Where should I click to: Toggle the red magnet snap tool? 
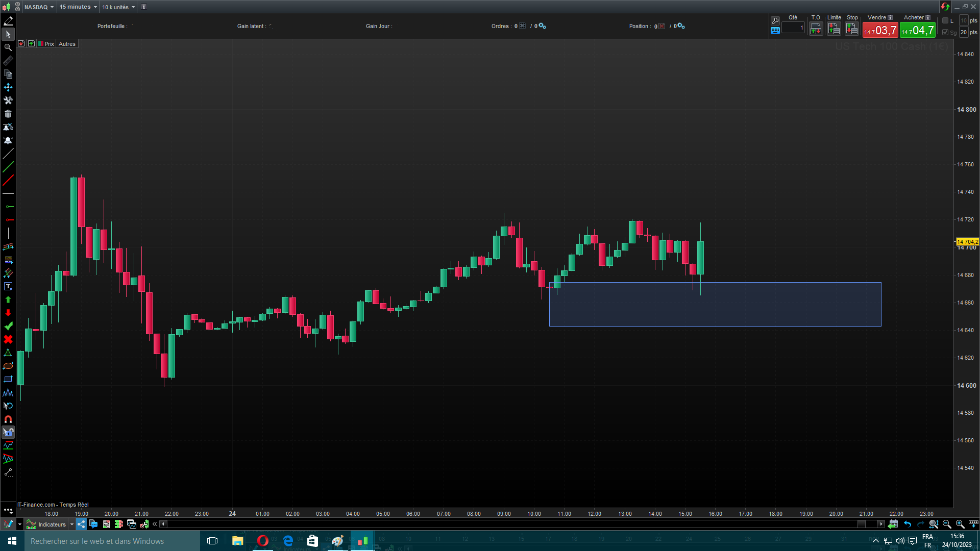coord(8,419)
